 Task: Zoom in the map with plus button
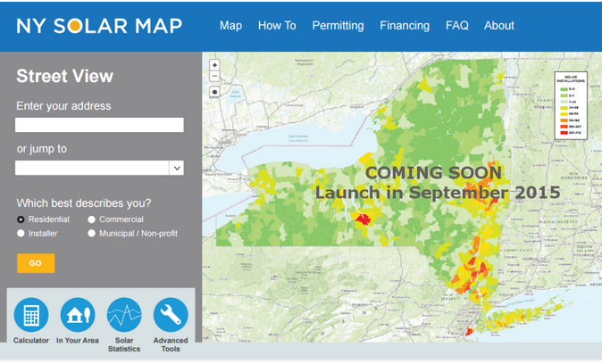point(215,65)
